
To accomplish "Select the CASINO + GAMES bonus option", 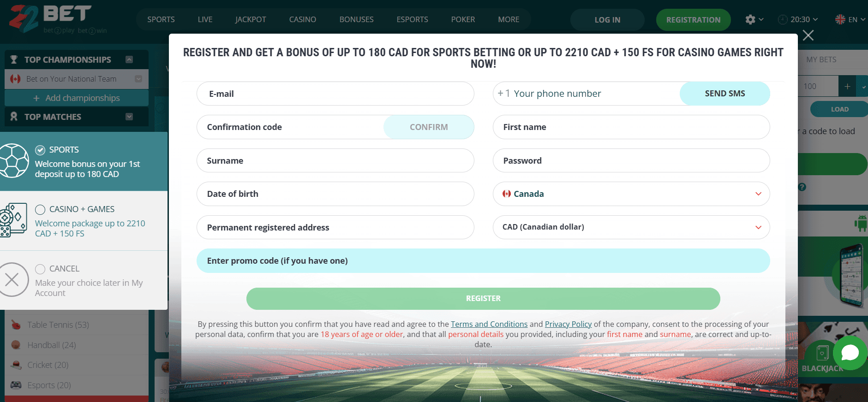I will point(40,210).
